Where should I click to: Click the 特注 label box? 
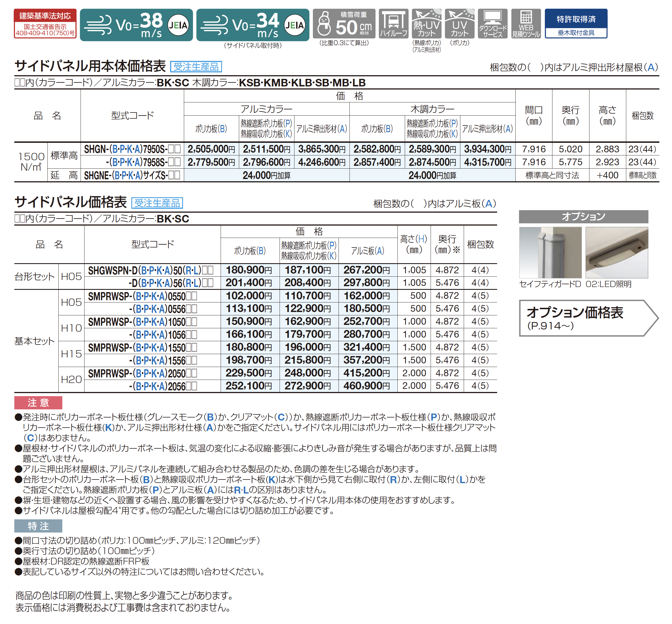(38, 526)
